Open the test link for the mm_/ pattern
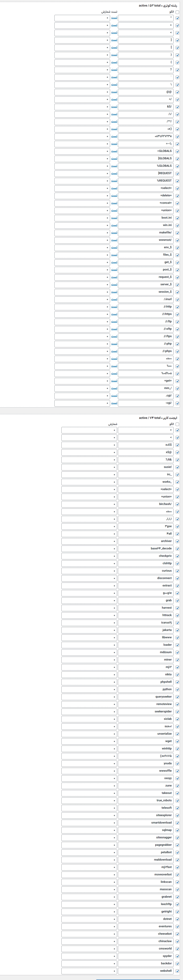The image size is (183, 980). pyautogui.click(x=114, y=388)
